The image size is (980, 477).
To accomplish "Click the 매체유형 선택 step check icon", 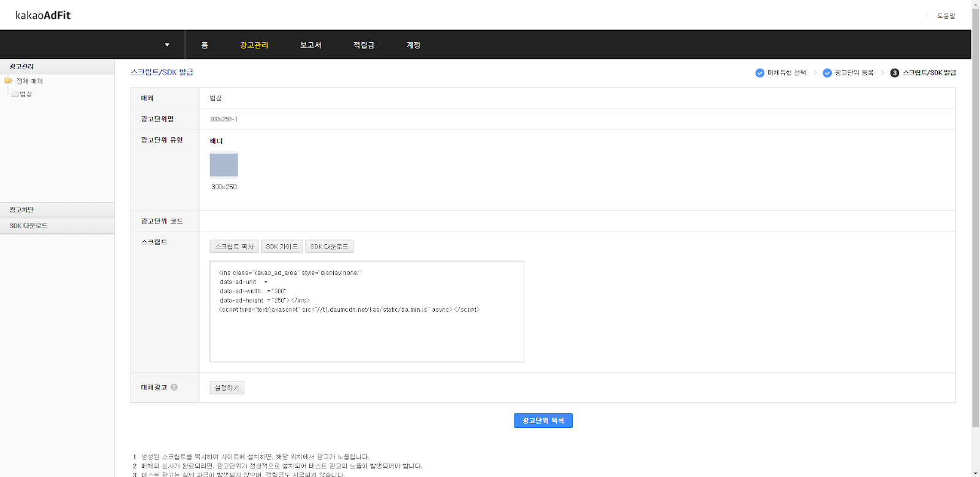I will (759, 73).
